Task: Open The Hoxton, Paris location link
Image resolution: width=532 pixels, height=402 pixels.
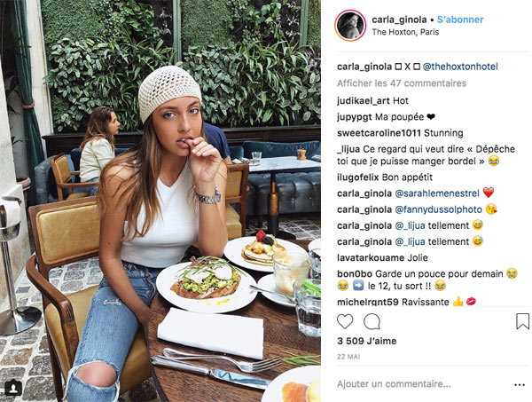Action: [x=405, y=32]
